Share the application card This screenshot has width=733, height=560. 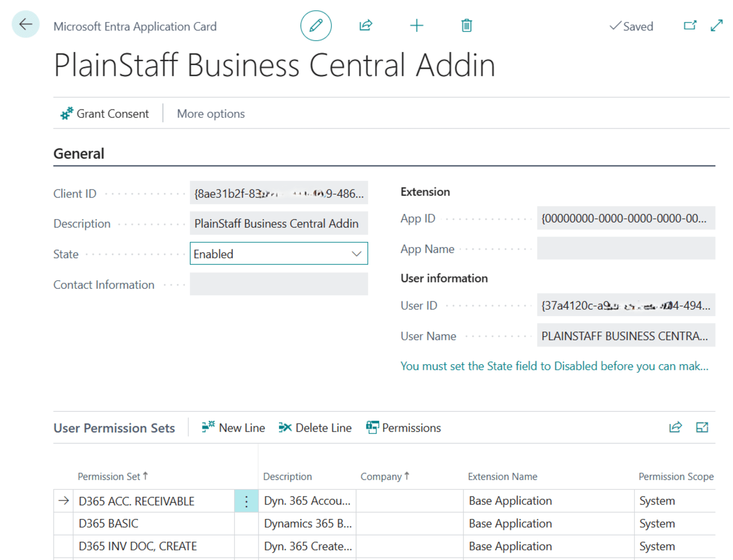point(366,26)
